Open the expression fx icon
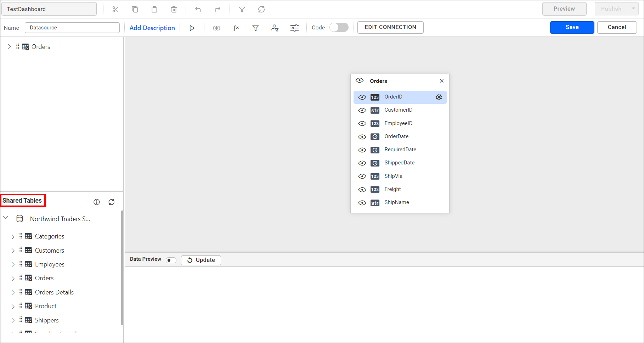644x343 pixels. click(x=236, y=28)
